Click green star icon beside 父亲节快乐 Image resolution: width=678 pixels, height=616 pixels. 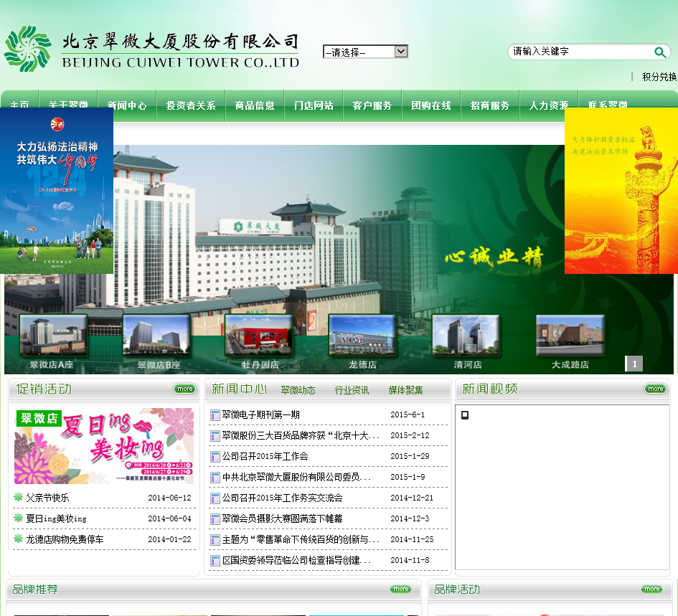pos(18,496)
